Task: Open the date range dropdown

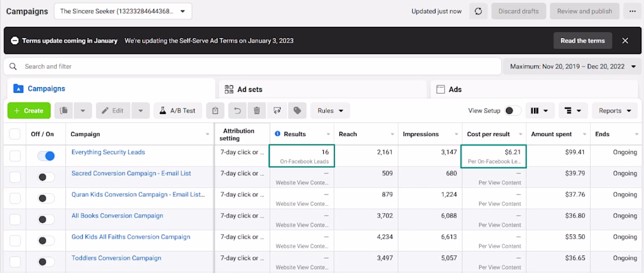Action: tap(573, 67)
